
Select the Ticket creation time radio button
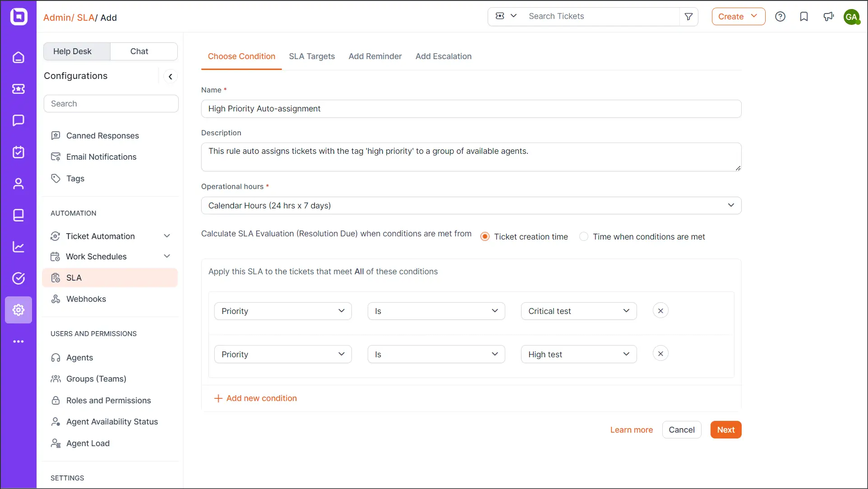(485, 236)
